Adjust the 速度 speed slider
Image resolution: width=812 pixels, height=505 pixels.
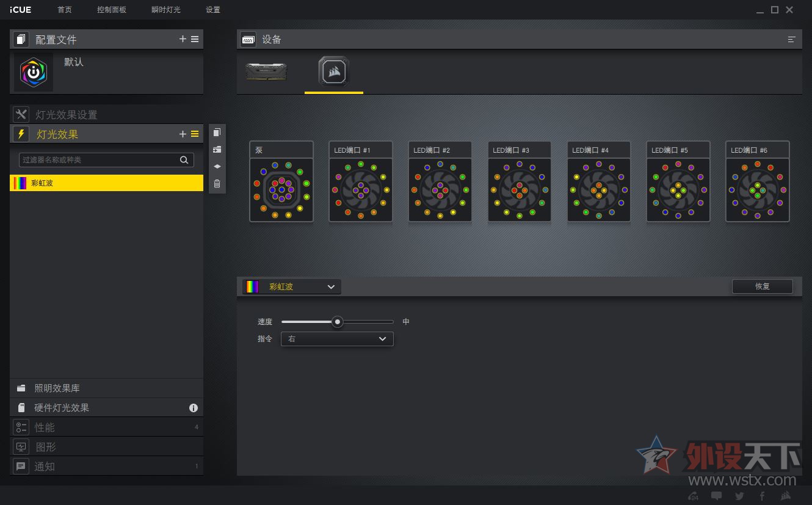pos(337,322)
